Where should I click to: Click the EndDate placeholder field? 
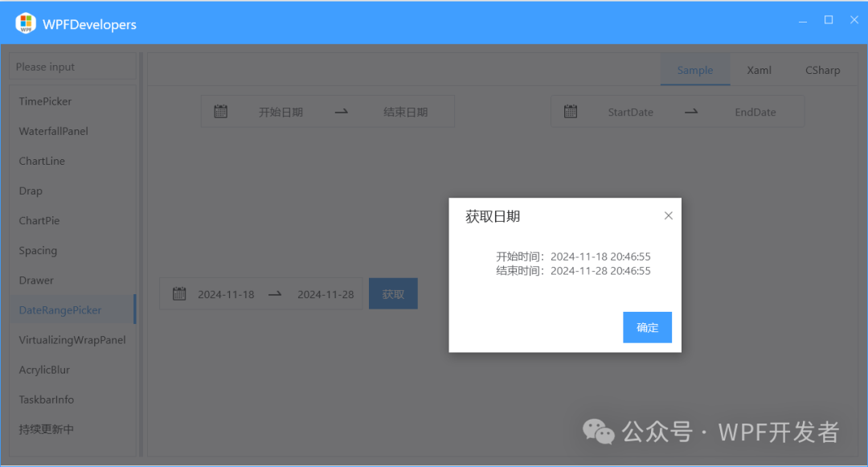click(755, 112)
